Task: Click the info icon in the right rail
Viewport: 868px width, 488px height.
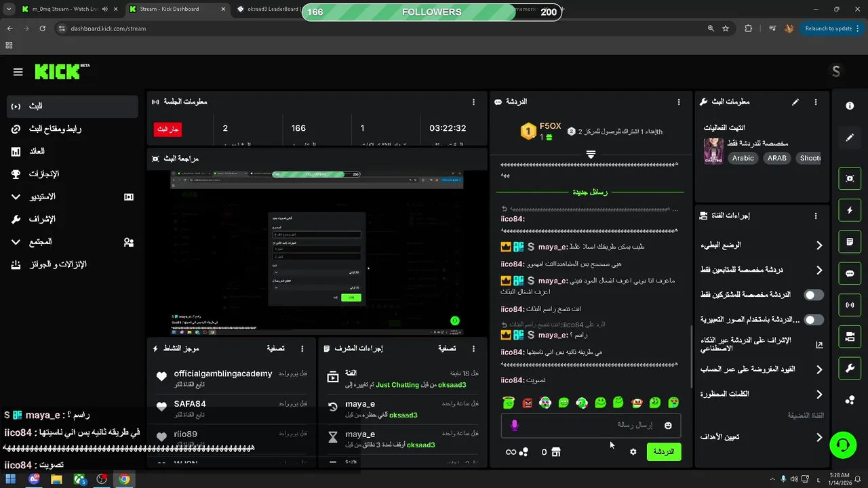Action: (x=850, y=106)
